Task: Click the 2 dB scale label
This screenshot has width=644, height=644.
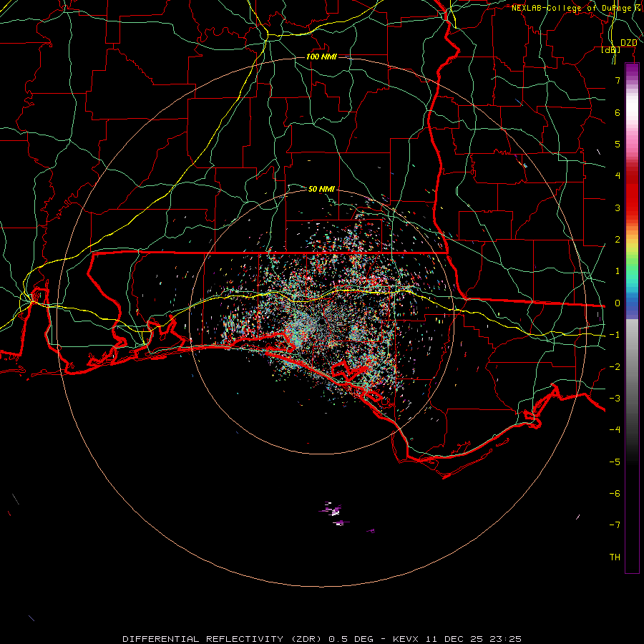Action: [618, 240]
